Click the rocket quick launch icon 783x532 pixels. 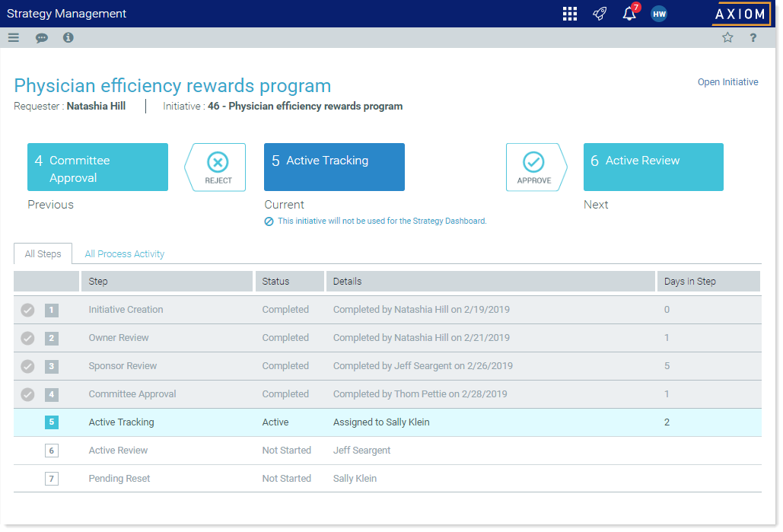click(x=600, y=14)
